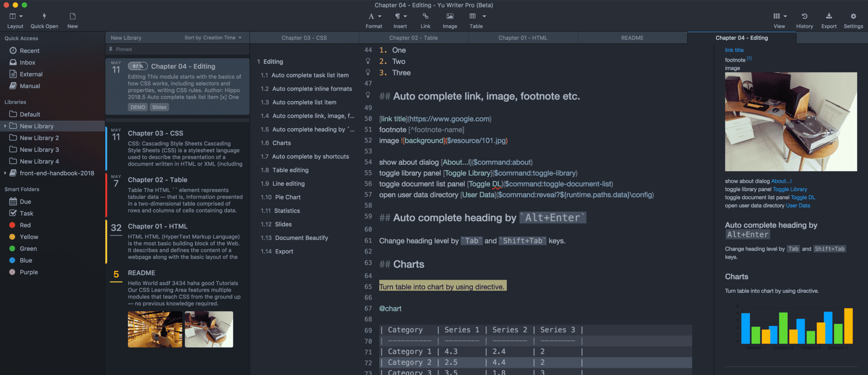
Task: Click the DEMO tag
Action: [x=138, y=107]
